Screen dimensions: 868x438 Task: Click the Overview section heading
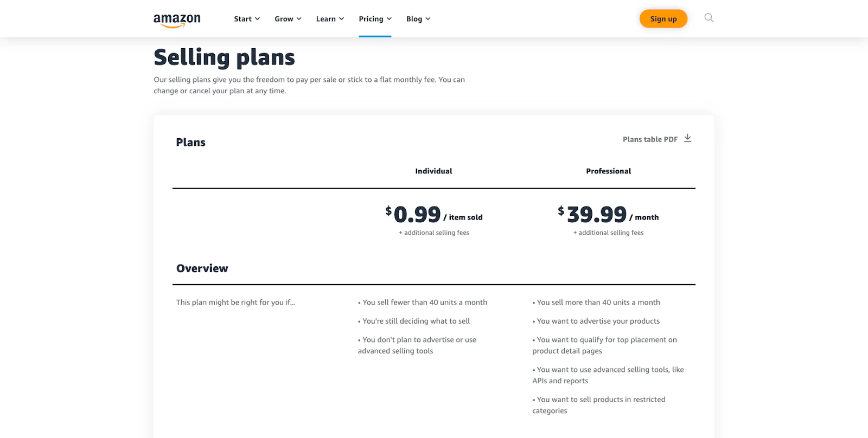(x=202, y=268)
